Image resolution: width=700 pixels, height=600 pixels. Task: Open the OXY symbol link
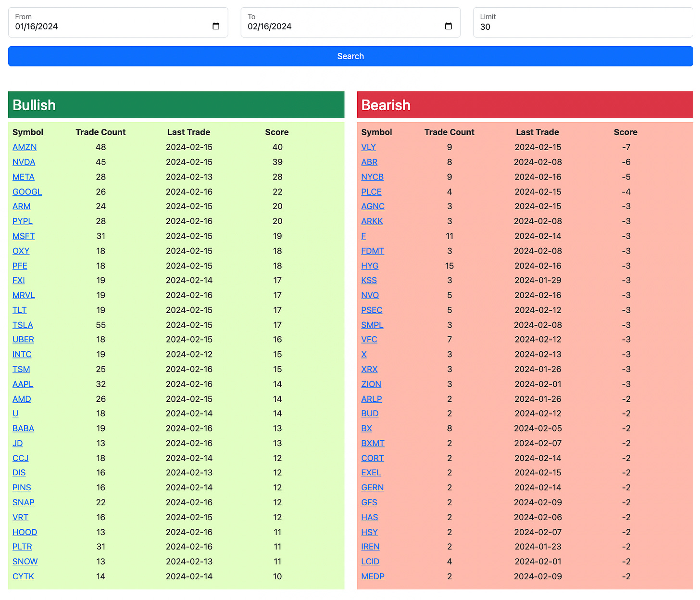click(21, 251)
